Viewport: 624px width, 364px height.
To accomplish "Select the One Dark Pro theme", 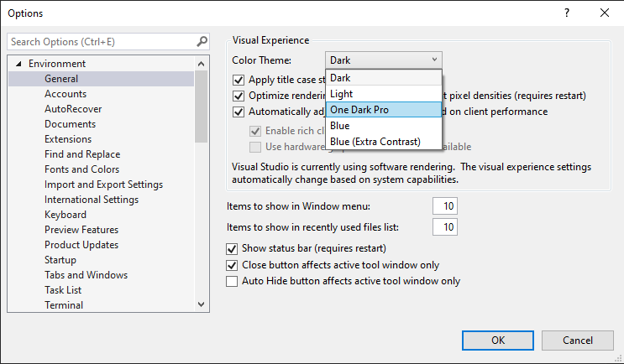I will (384, 110).
